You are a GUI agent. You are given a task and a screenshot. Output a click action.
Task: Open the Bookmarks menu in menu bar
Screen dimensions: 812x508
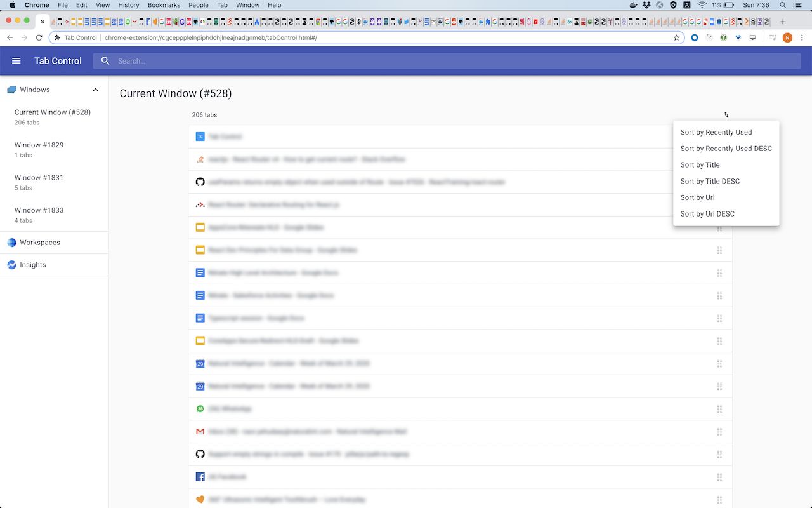[164, 5]
